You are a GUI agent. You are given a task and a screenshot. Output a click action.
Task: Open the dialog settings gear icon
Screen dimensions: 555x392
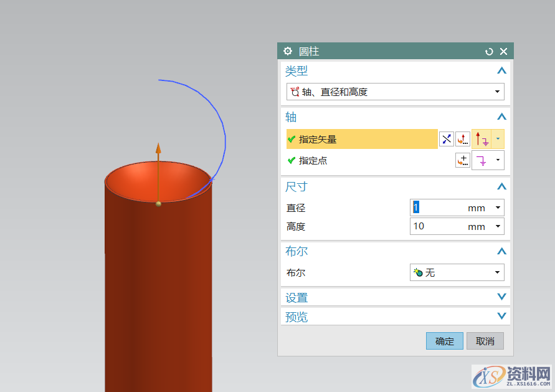click(x=287, y=51)
